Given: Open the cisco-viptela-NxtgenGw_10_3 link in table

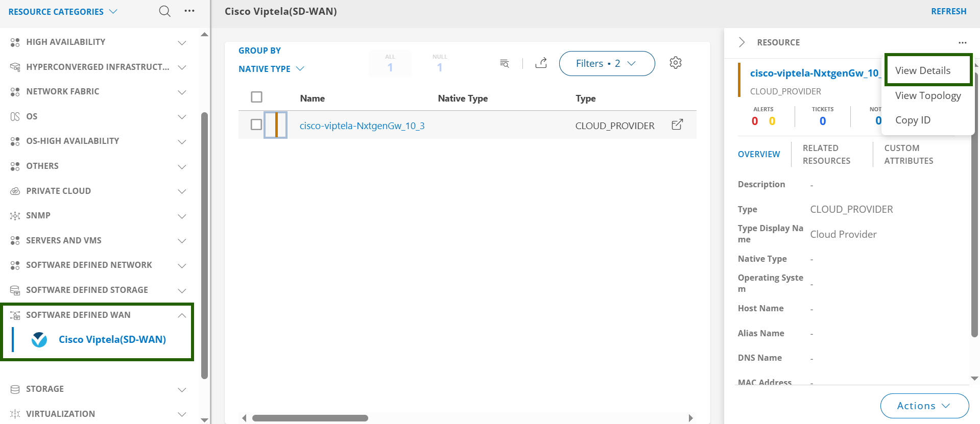Looking at the screenshot, I should click(x=362, y=126).
